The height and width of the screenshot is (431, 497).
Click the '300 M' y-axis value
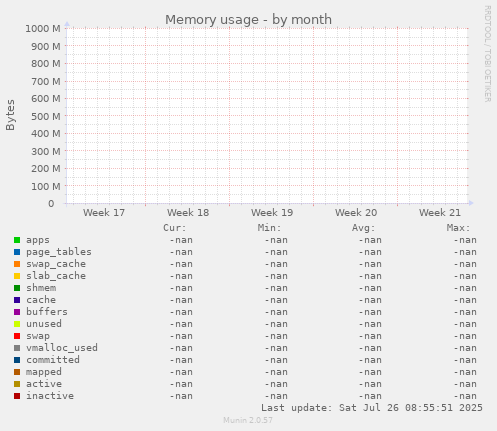(x=46, y=151)
